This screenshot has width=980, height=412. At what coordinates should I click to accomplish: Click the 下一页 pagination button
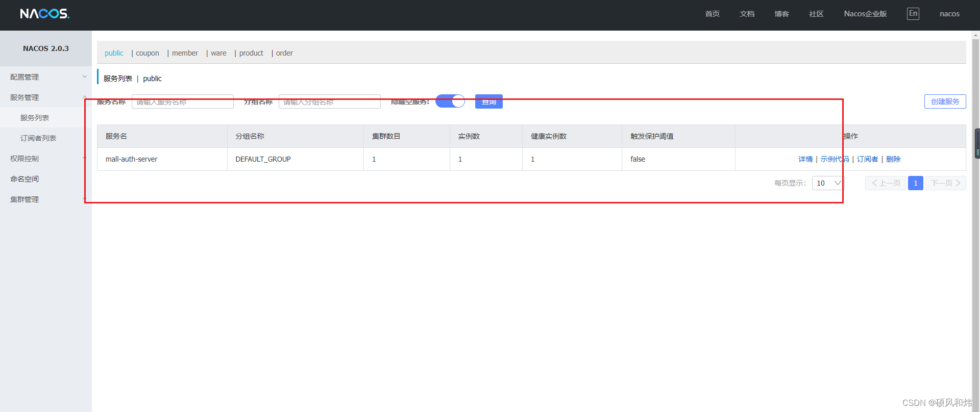tap(946, 183)
